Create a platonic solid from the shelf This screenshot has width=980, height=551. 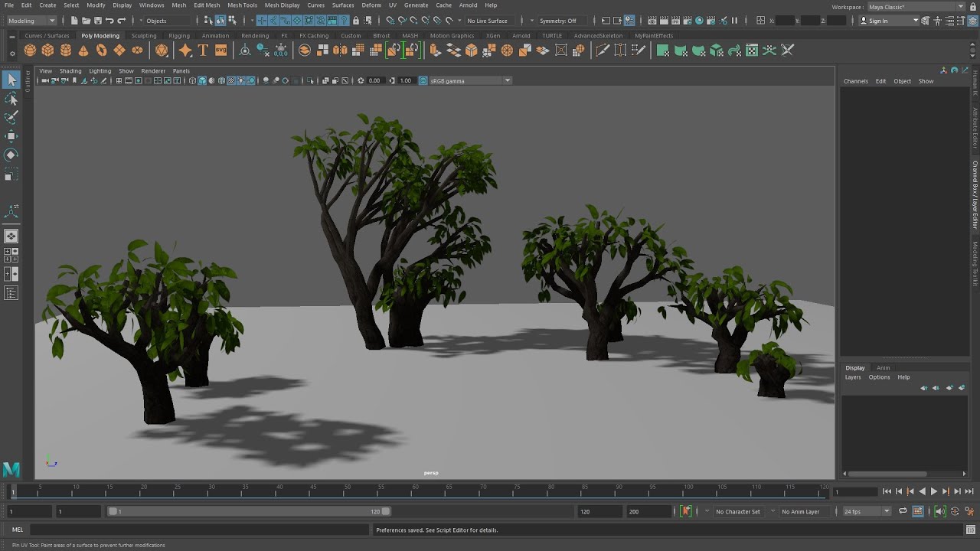(162, 51)
